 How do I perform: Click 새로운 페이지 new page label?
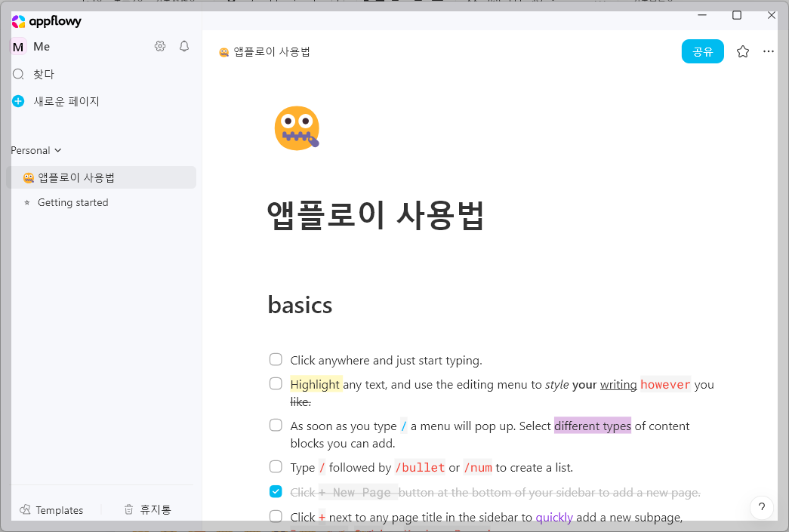(x=66, y=101)
